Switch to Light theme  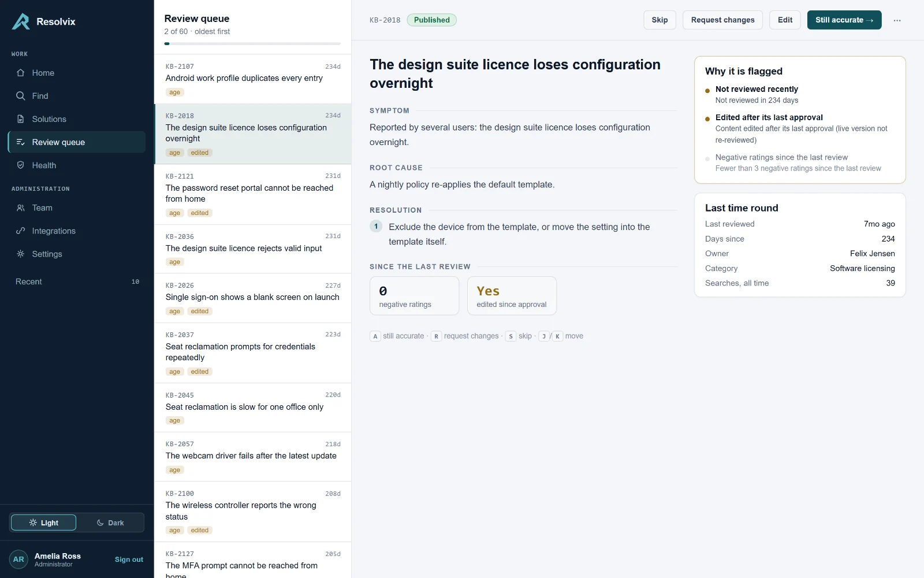coord(43,523)
